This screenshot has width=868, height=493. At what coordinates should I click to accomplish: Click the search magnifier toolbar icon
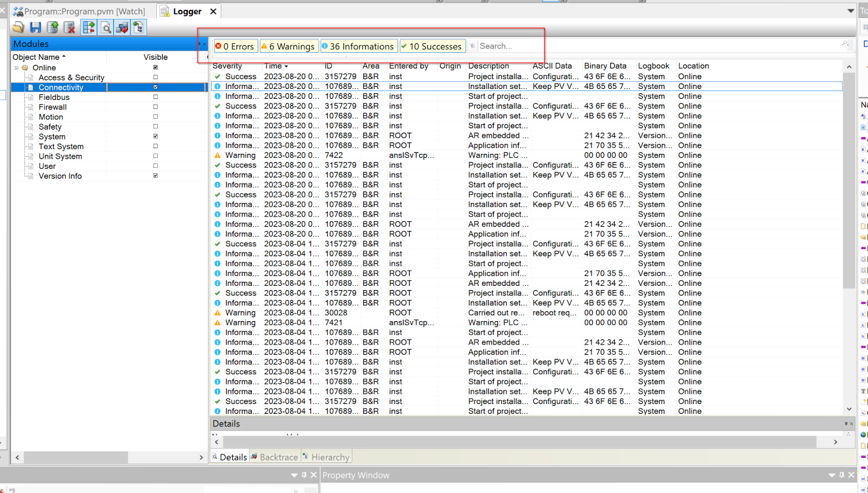coord(106,28)
